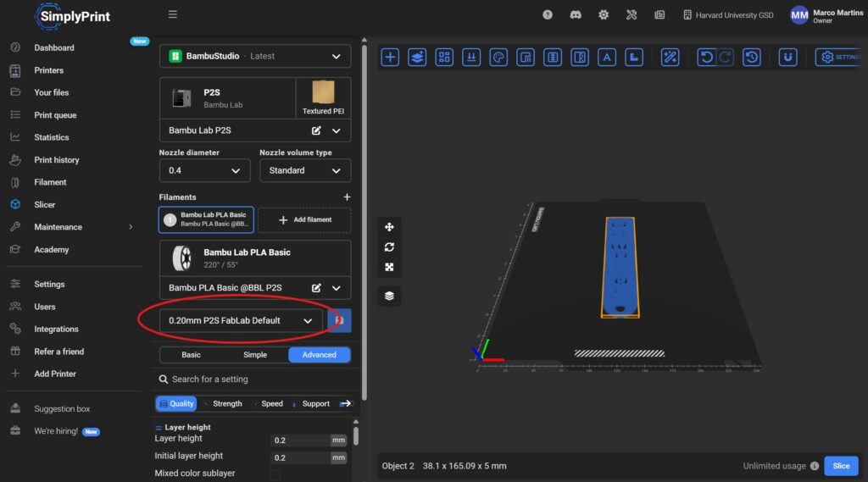Screen dimensions: 868x482
Task: Open the Harvard University GSD organization selector
Action: tap(728, 15)
